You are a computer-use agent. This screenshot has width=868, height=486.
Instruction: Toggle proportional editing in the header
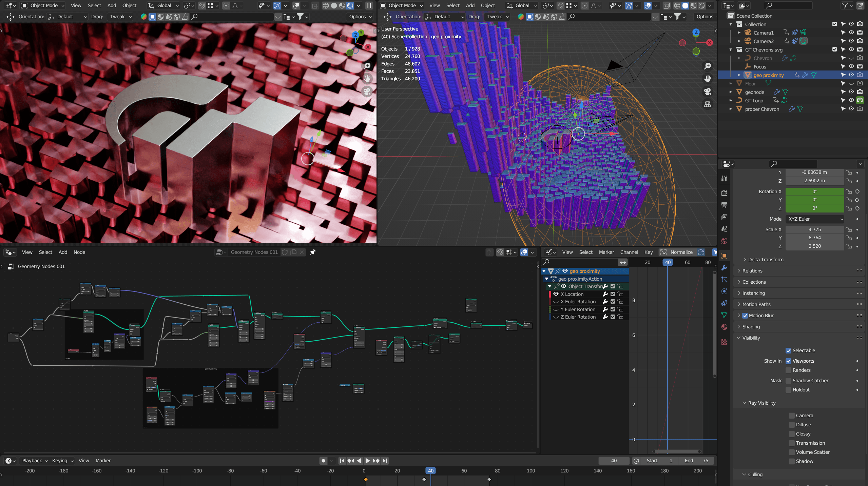click(x=226, y=6)
